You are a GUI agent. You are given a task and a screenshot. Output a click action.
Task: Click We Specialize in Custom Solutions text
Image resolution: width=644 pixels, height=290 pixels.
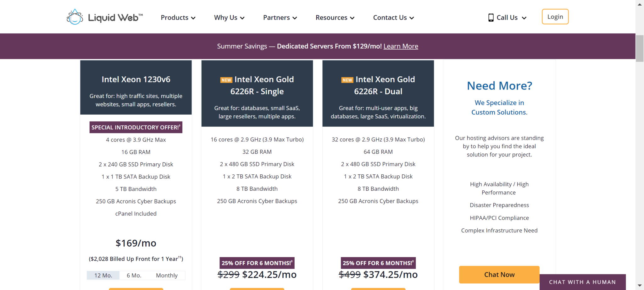499,107
